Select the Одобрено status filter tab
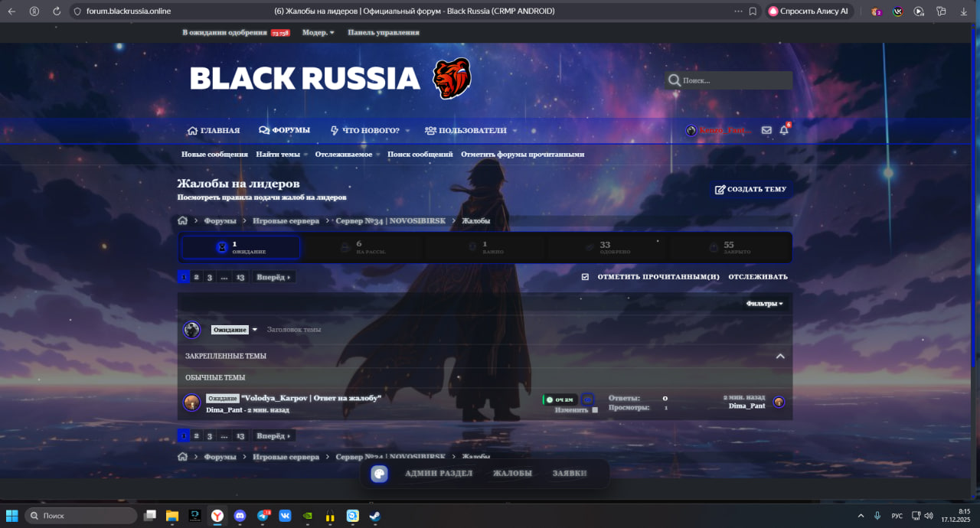 (x=607, y=247)
